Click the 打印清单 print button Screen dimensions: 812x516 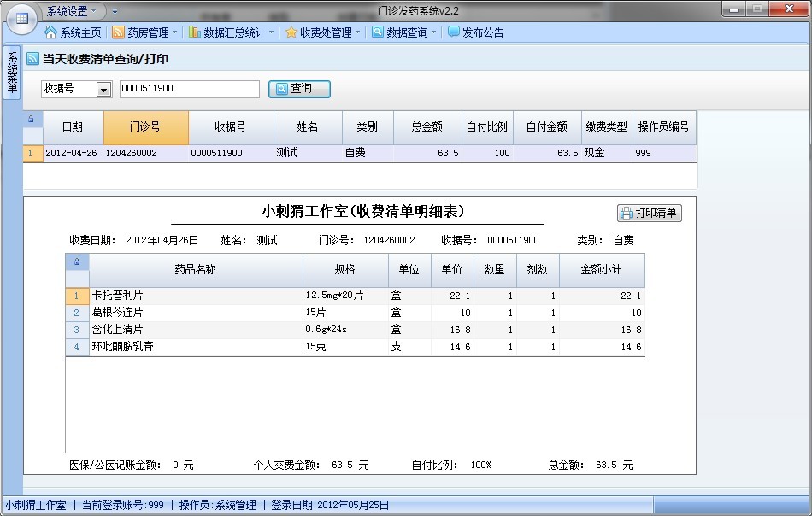pos(650,213)
